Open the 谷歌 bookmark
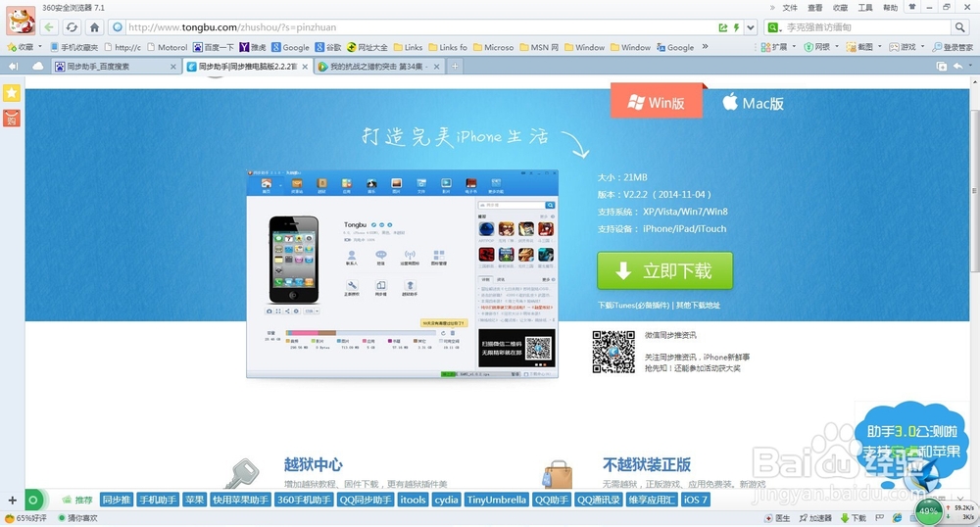This screenshot has width=980, height=527. click(328, 47)
